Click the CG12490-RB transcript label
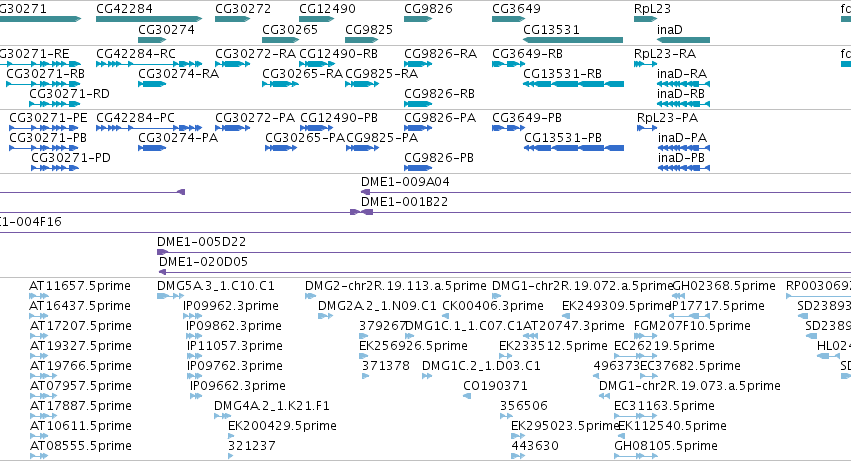 tap(338, 54)
